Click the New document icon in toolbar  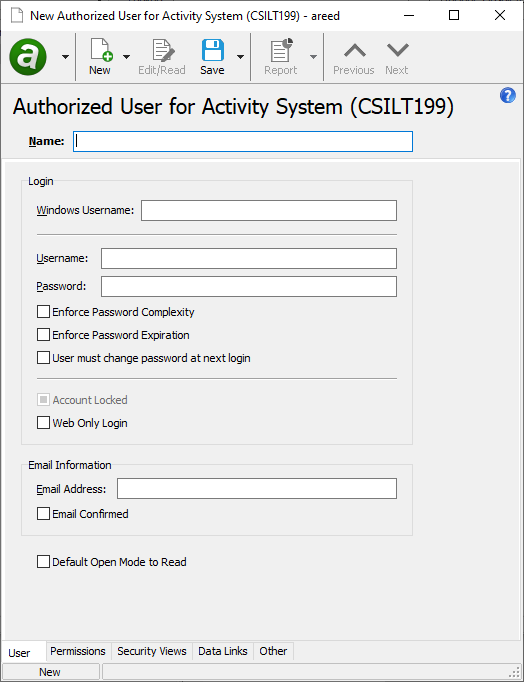[101, 50]
